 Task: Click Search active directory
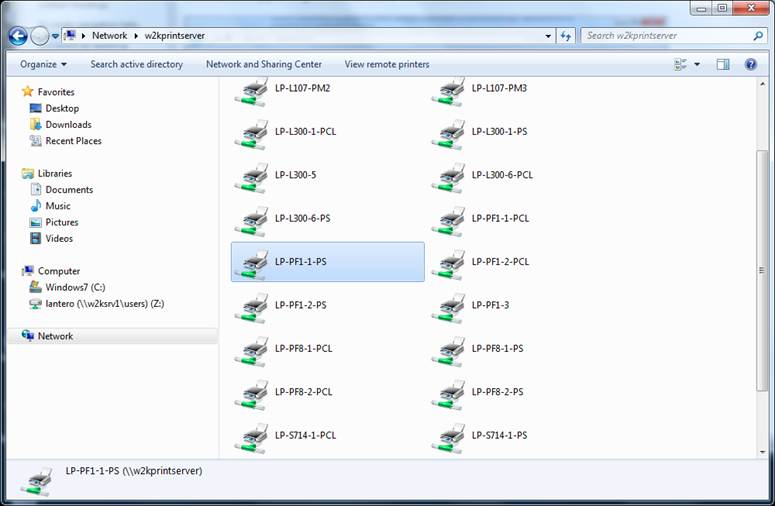pos(136,64)
